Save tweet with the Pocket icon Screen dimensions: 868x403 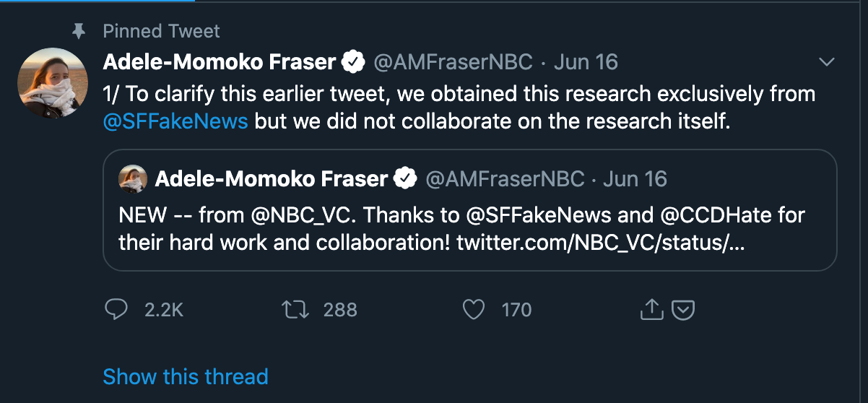[x=683, y=310]
